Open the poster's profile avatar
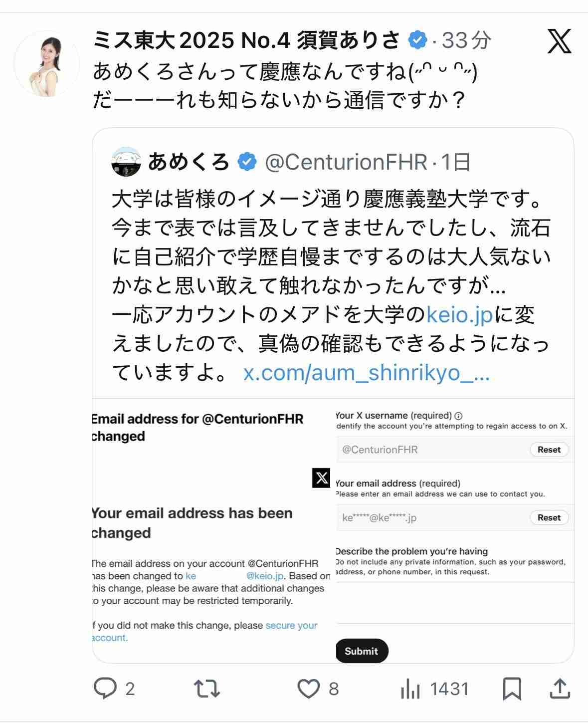 coord(46,63)
